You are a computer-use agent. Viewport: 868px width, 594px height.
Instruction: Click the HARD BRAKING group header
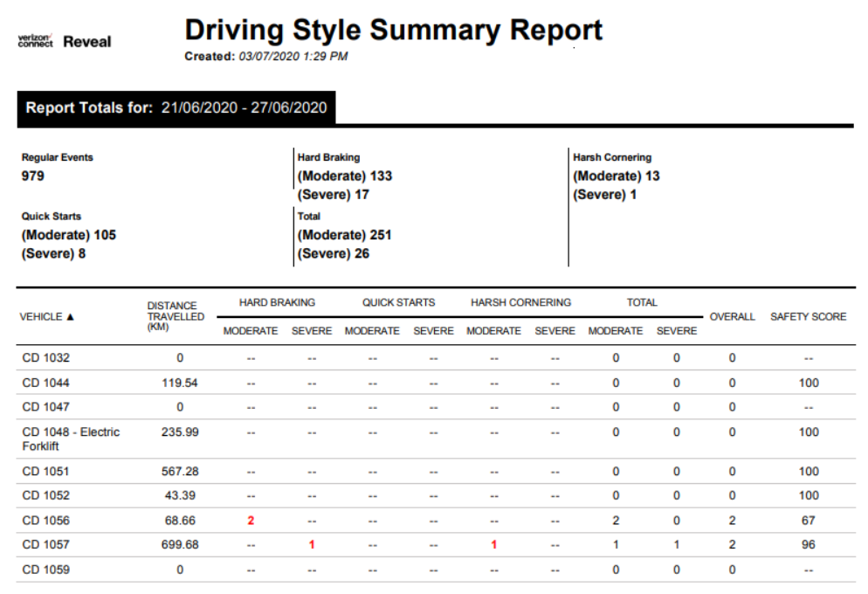pos(277,303)
